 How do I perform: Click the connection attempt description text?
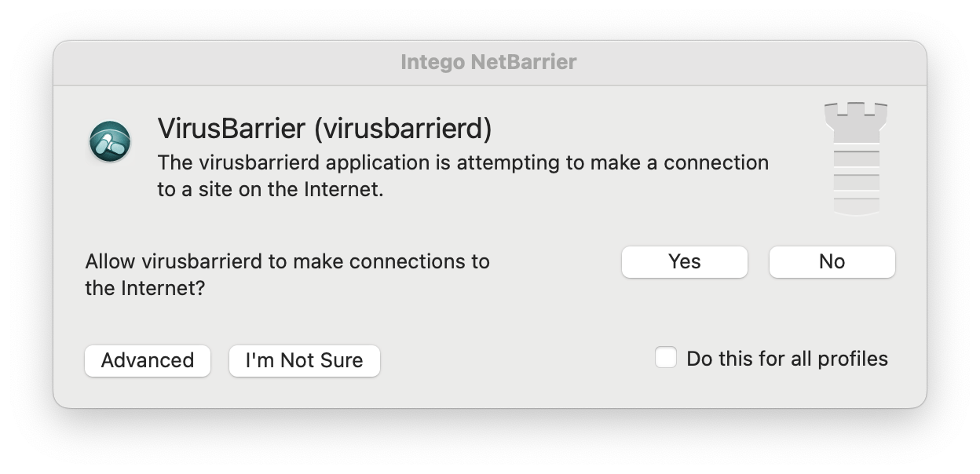pyautogui.click(x=463, y=177)
